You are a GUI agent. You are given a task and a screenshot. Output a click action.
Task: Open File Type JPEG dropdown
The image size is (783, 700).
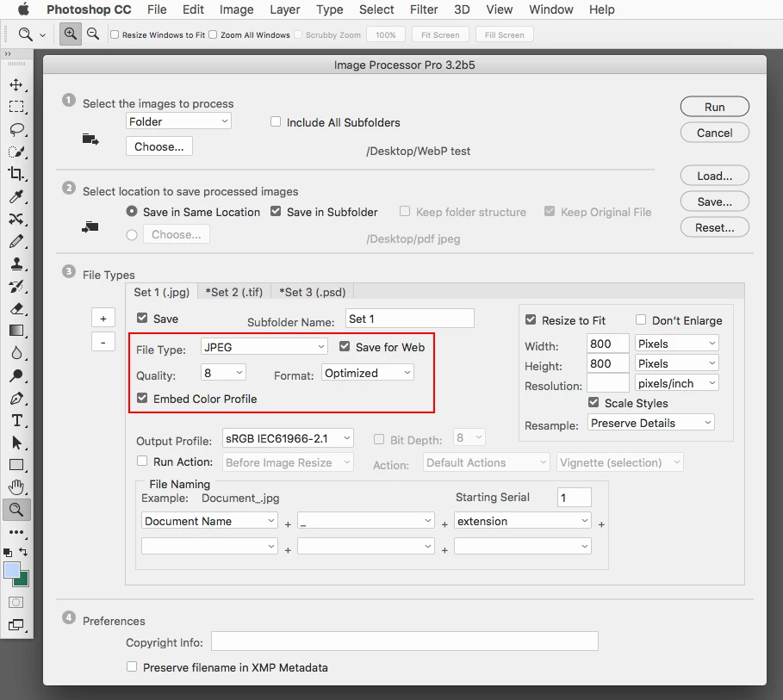(264, 347)
